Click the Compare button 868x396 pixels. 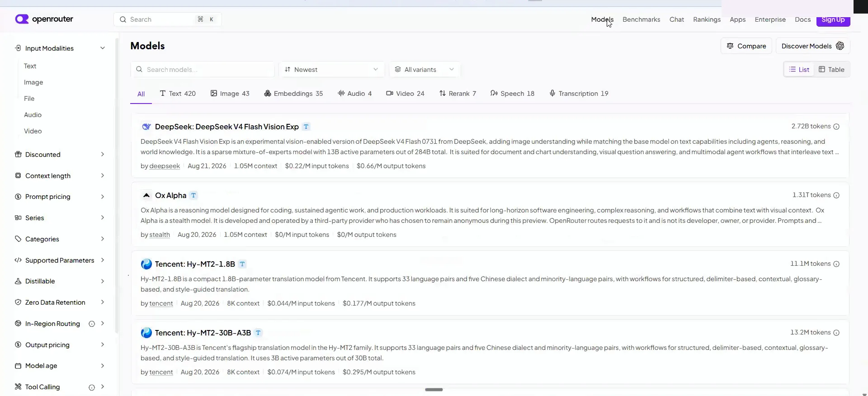[746, 46]
